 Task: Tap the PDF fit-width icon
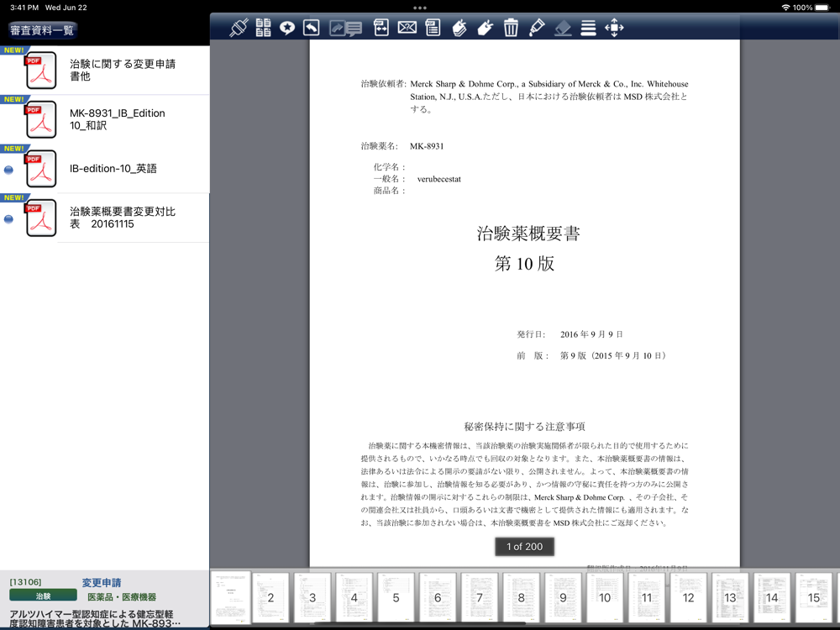pyautogui.click(x=381, y=28)
